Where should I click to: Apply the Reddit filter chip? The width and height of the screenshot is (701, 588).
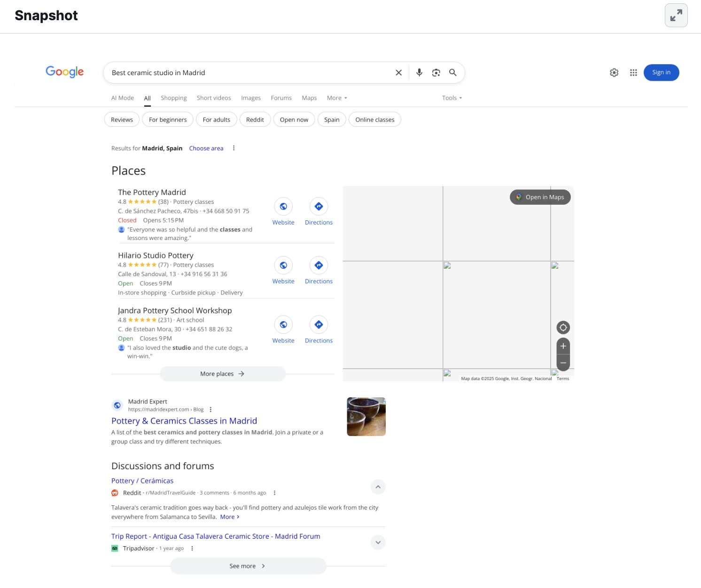click(255, 120)
